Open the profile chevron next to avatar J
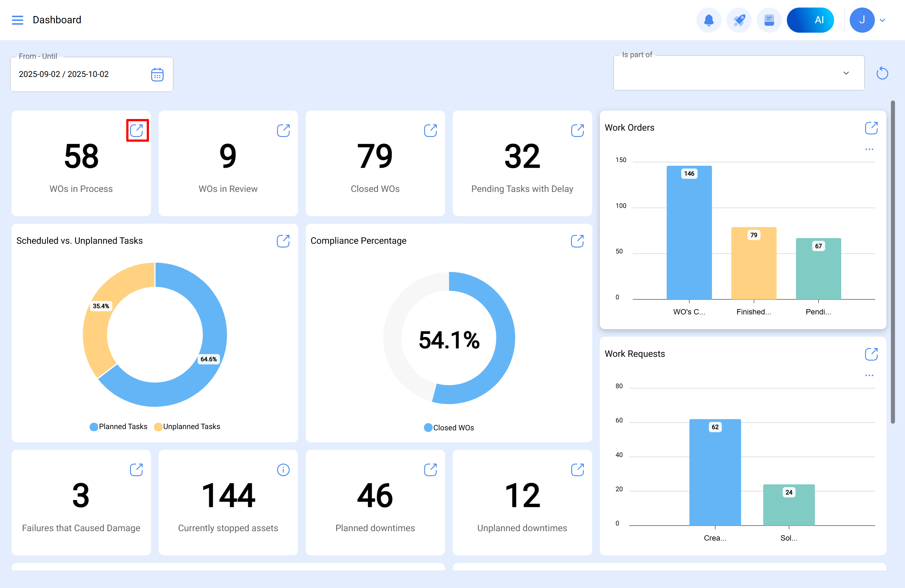Image resolution: width=905 pixels, height=588 pixels. click(883, 20)
